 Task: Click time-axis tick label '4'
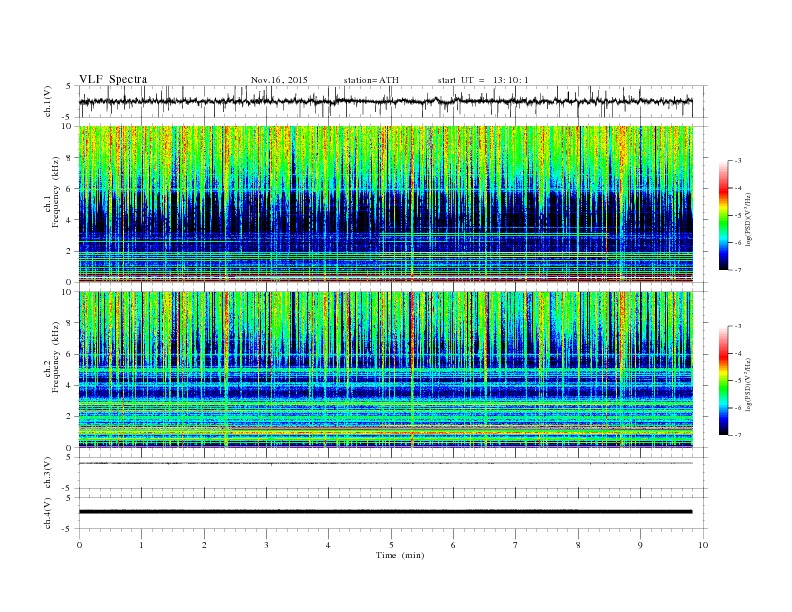tap(329, 545)
